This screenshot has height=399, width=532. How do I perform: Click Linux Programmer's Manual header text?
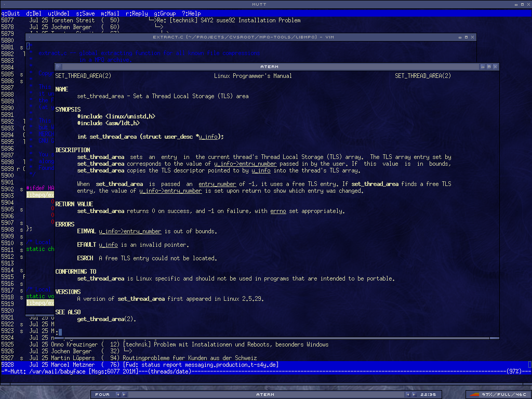(253, 76)
